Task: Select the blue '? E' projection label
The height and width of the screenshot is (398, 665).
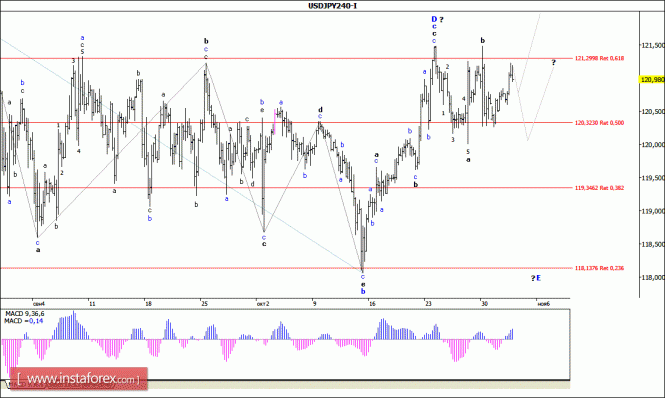Action: click(x=536, y=278)
